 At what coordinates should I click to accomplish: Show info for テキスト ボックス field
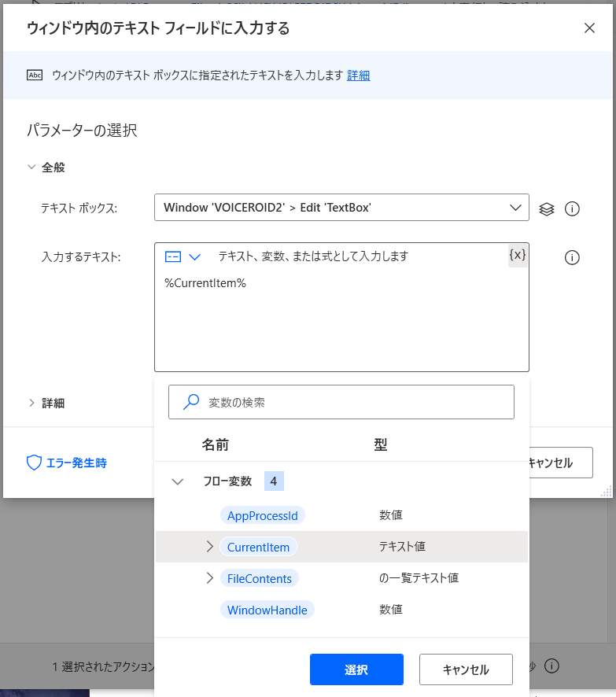click(x=572, y=208)
